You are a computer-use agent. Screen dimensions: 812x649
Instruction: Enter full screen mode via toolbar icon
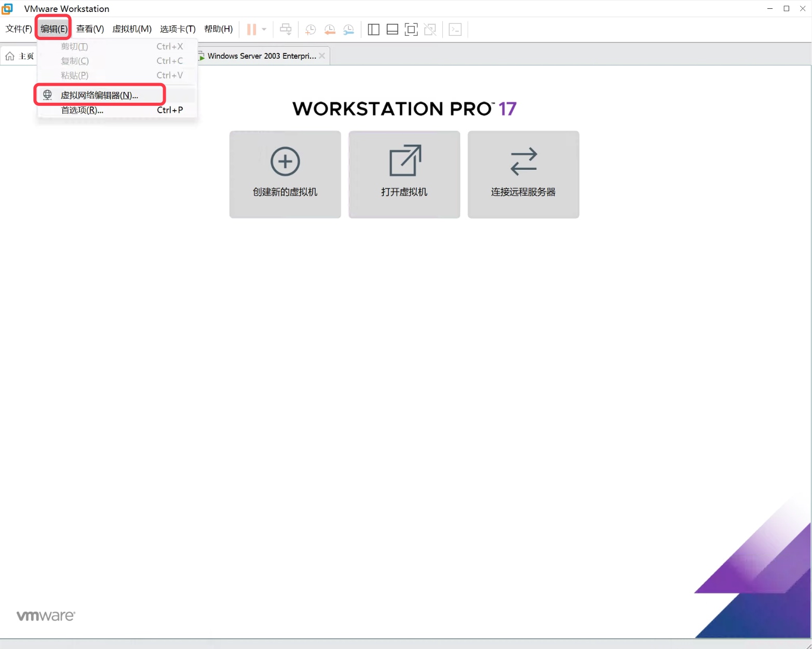tap(411, 30)
